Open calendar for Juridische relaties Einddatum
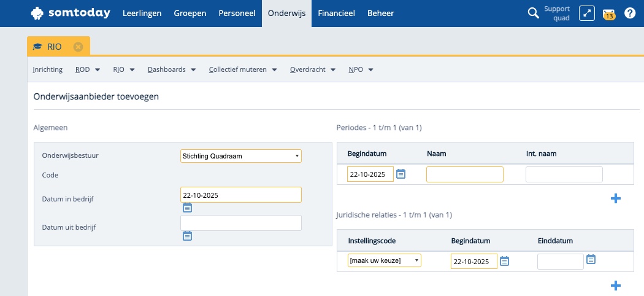 point(591,259)
